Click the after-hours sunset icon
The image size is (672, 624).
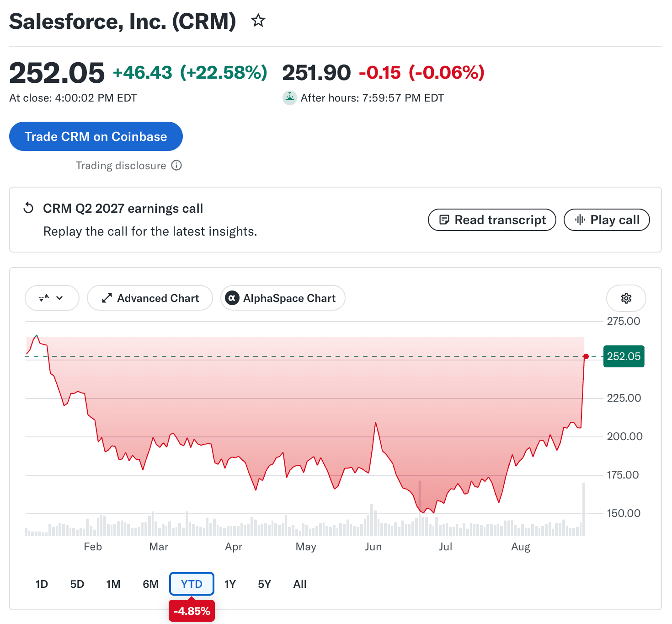click(x=289, y=98)
